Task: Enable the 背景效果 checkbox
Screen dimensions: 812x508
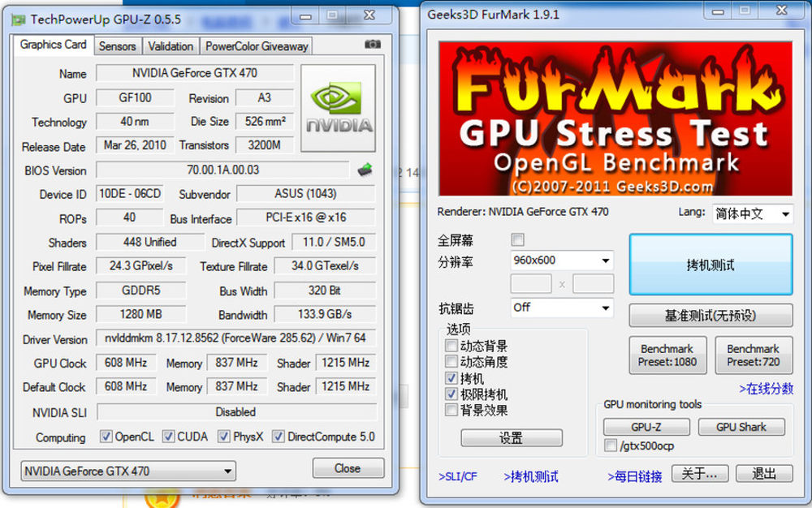Action: (451, 410)
